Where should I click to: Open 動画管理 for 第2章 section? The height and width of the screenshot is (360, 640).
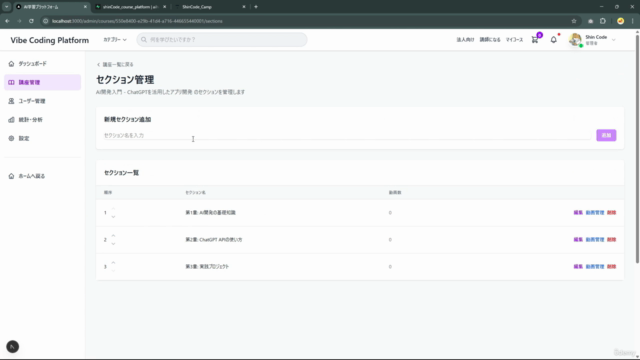tap(595, 240)
